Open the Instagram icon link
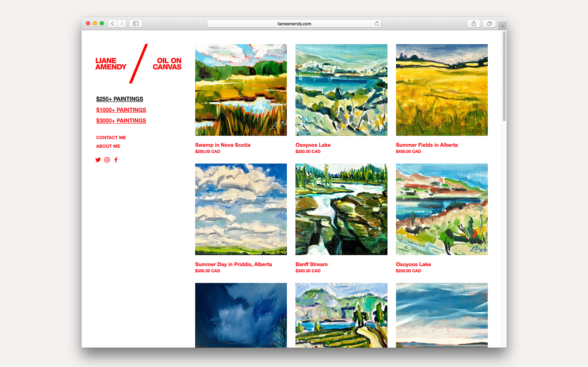 107,160
